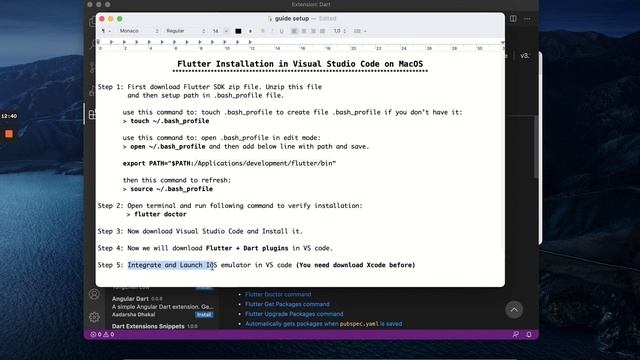Click VS Code split editor icon
The image size is (640, 360).
[513, 19]
